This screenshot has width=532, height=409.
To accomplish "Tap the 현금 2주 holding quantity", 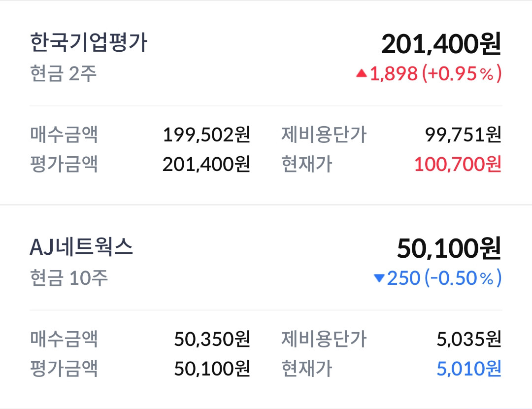I will pos(63,74).
